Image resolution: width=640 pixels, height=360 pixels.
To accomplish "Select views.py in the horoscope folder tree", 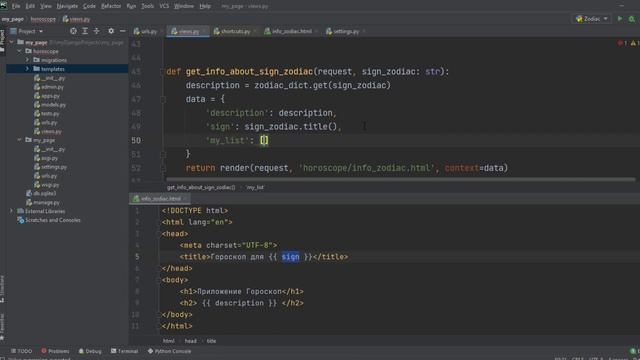I will [x=48, y=131].
